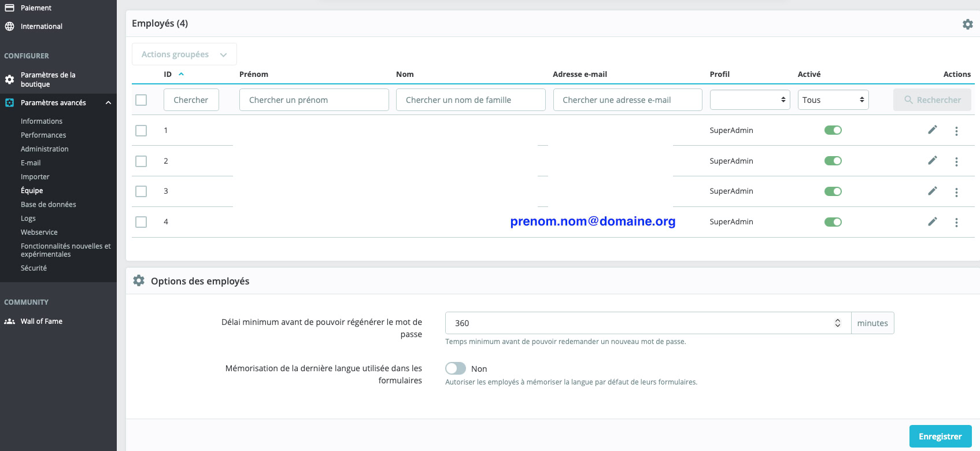This screenshot has width=980, height=451.
Task: Click the Paiement credit card icon
Action: pyautogui.click(x=10, y=8)
